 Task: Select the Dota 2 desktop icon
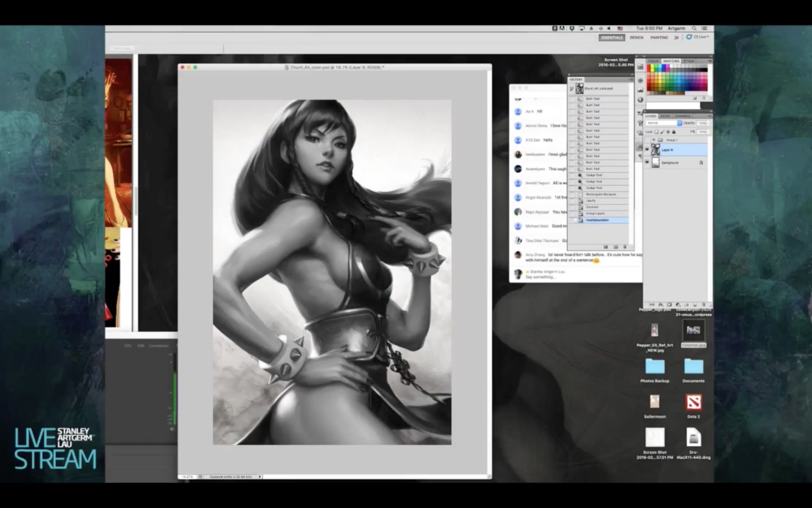pyautogui.click(x=694, y=402)
